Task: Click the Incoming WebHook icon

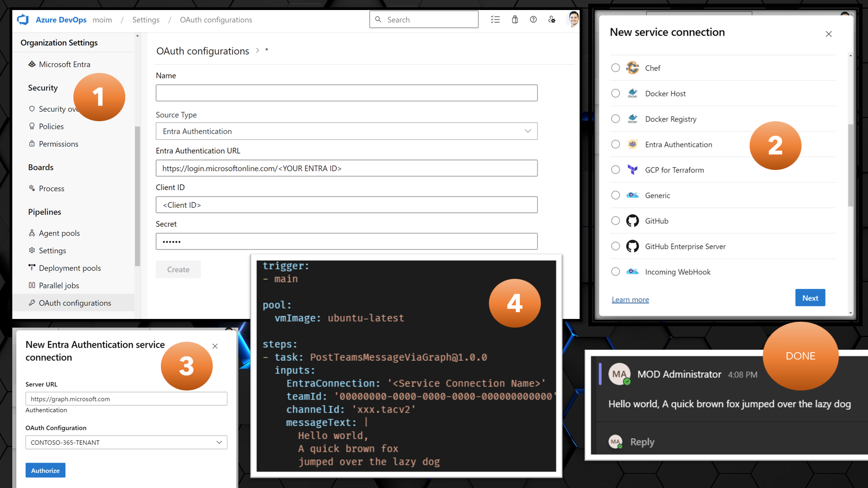Action: (x=632, y=272)
